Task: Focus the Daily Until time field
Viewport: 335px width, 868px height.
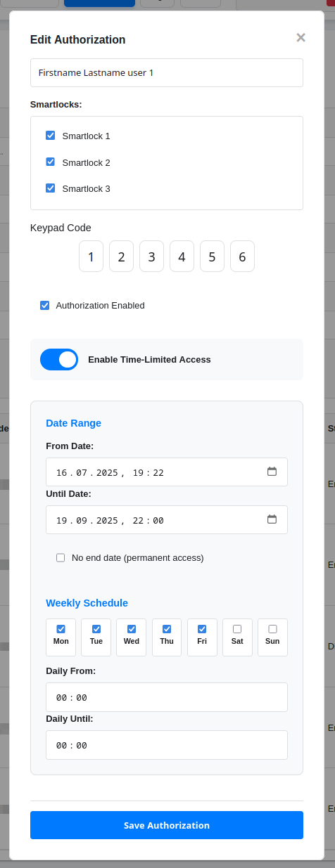Action: click(167, 745)
